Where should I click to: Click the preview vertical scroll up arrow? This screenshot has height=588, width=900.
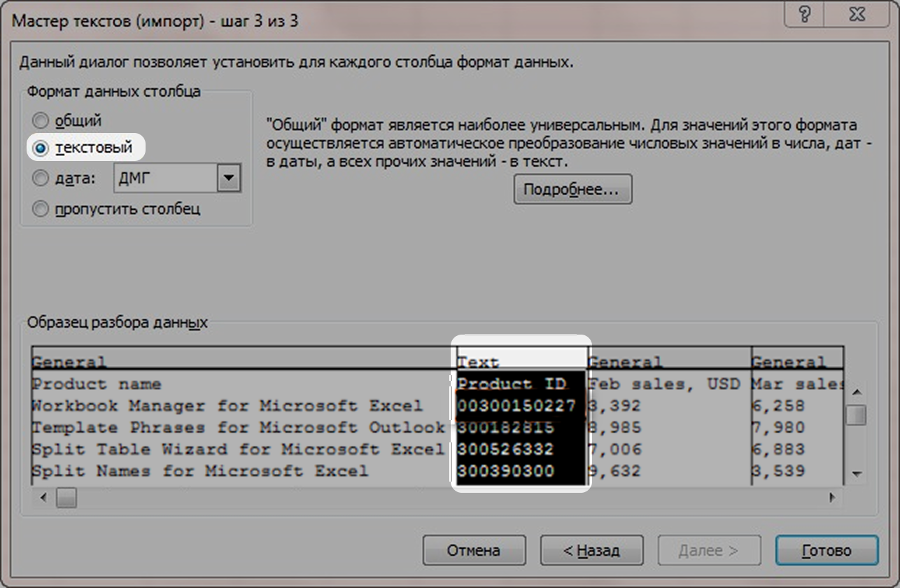856,391
